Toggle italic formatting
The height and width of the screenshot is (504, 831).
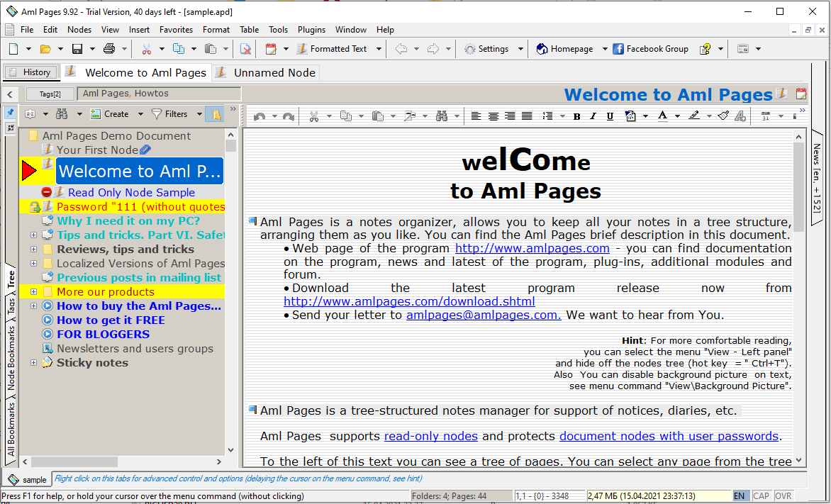(593, 116)
